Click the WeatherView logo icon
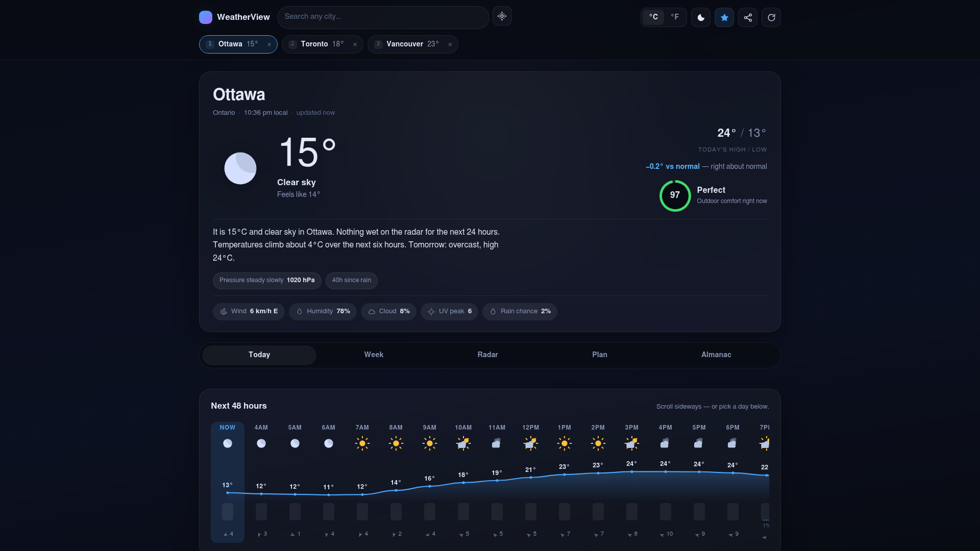Image resolution: width=980 pixels, height=551 pixels. 206,17
